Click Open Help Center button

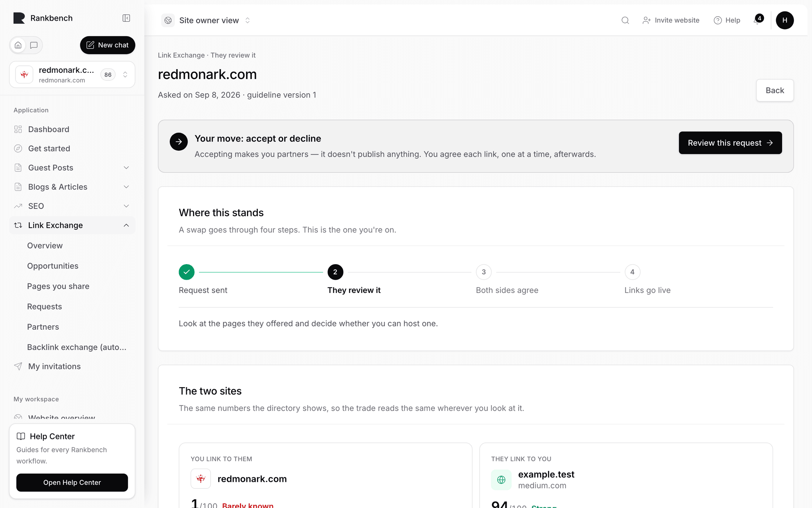pos(72,483)
